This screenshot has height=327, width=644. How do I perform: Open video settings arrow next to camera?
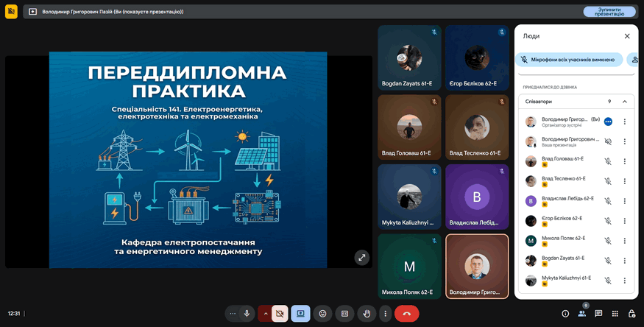pos(266,313)
